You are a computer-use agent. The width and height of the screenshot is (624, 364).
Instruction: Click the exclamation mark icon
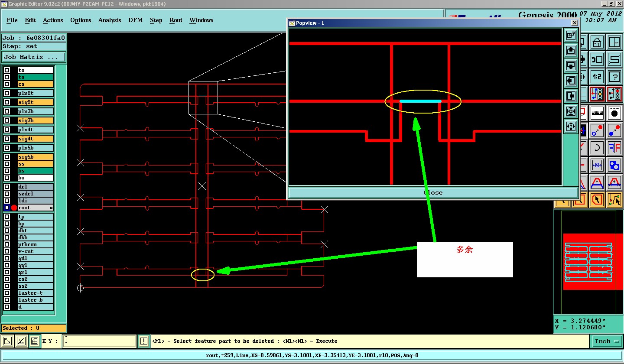point(144,341)
